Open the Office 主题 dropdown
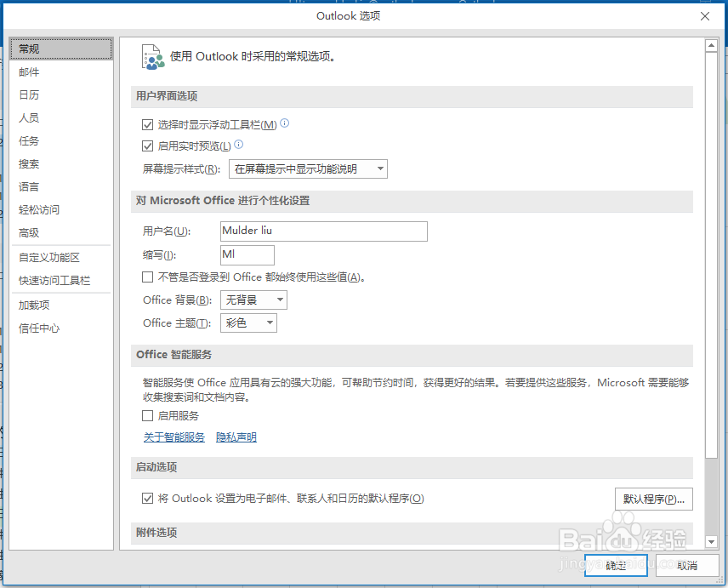Viewport: 728px width, 588px height. coord(248,323)
